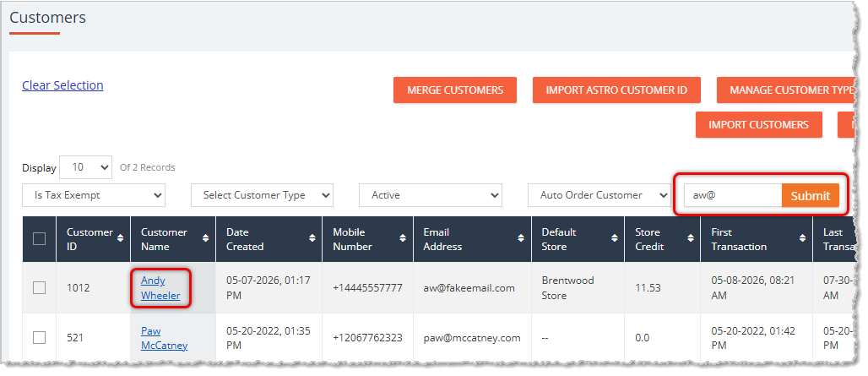Sort by the Customer Name column arrows
This screenshot has width=868, height=376.
[x=205, y=238]
